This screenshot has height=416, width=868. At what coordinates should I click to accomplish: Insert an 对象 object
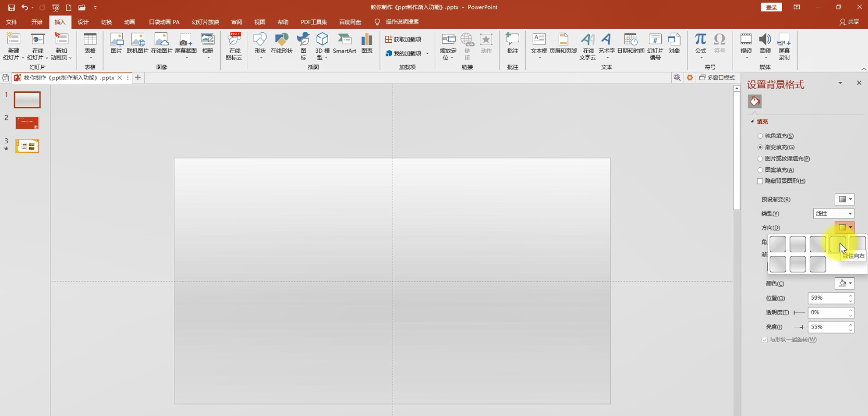(x=674, y=44)
